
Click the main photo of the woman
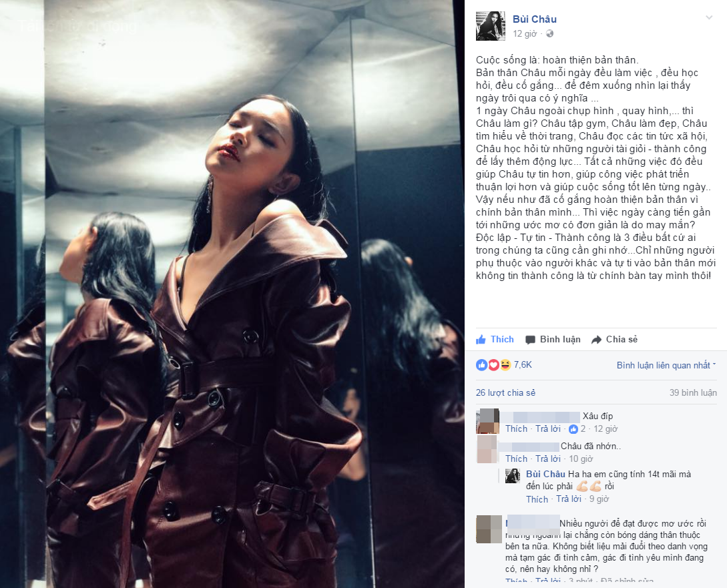232,294
